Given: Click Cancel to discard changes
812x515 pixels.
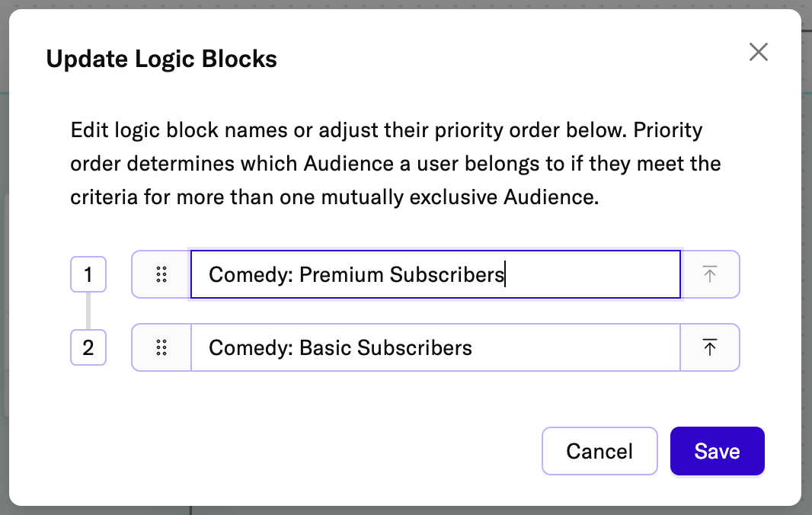Looking at the screenshot, I should [x=599, y=451].
